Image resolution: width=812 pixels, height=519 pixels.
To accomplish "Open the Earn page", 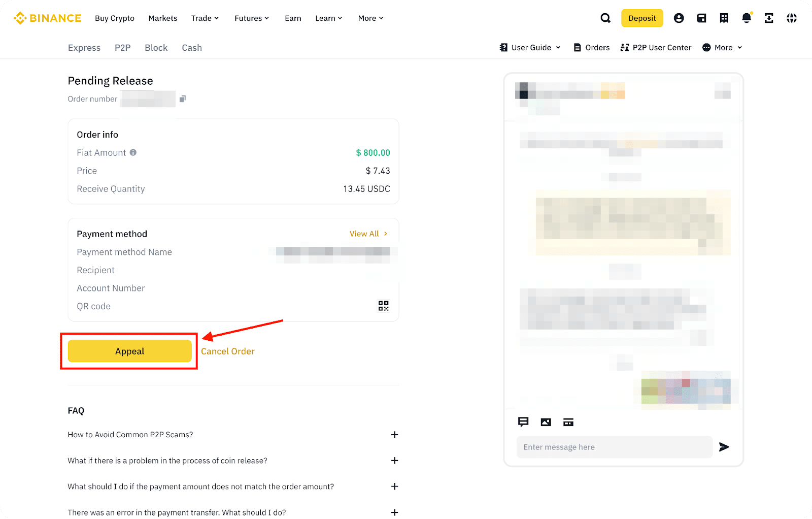I will click(x=293, y=18).
